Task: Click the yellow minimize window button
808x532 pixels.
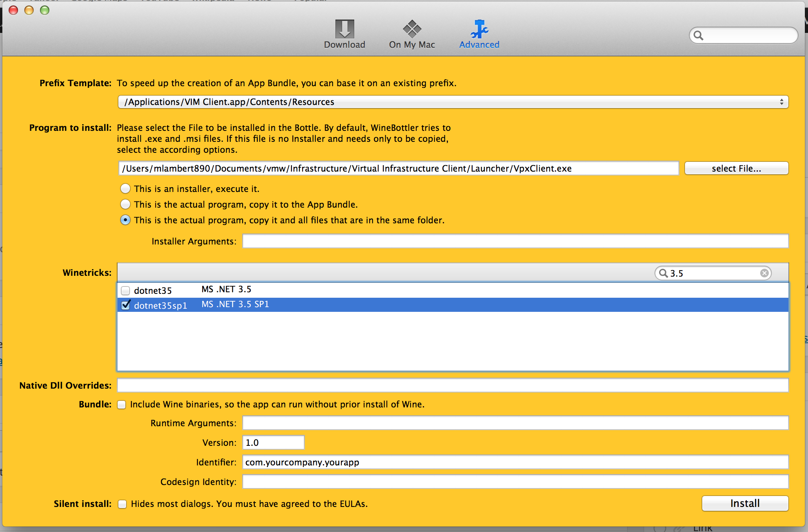Action: [x=29, y=10]
